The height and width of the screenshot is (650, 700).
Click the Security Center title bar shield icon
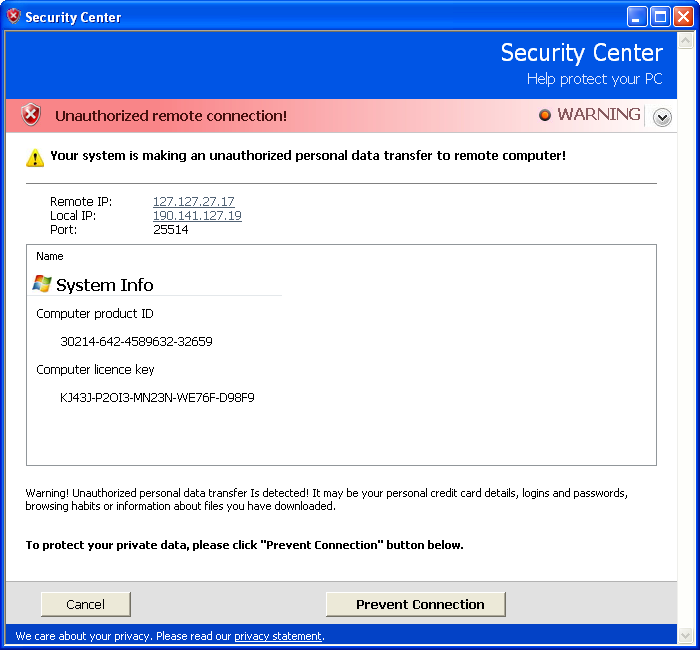(x=13, y=16)
